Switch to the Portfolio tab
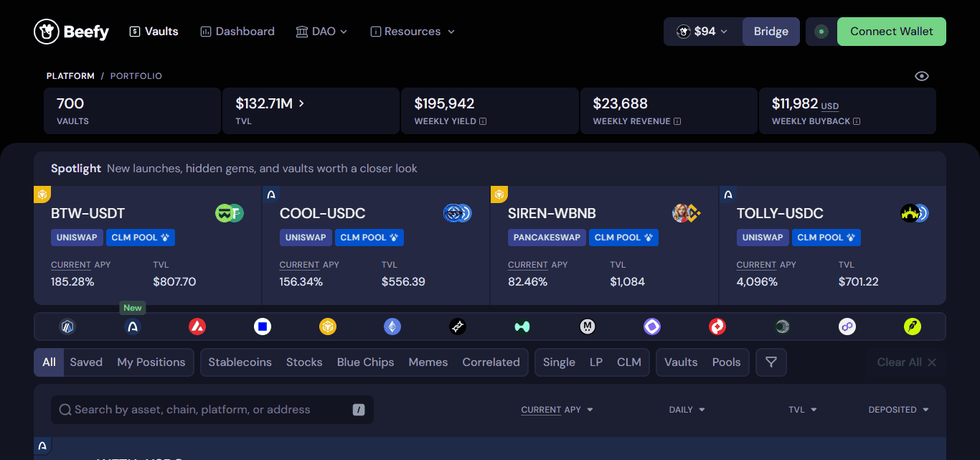The height and width of the screenshot is (460, 980). pyautogui.click(x=136, y=76)
